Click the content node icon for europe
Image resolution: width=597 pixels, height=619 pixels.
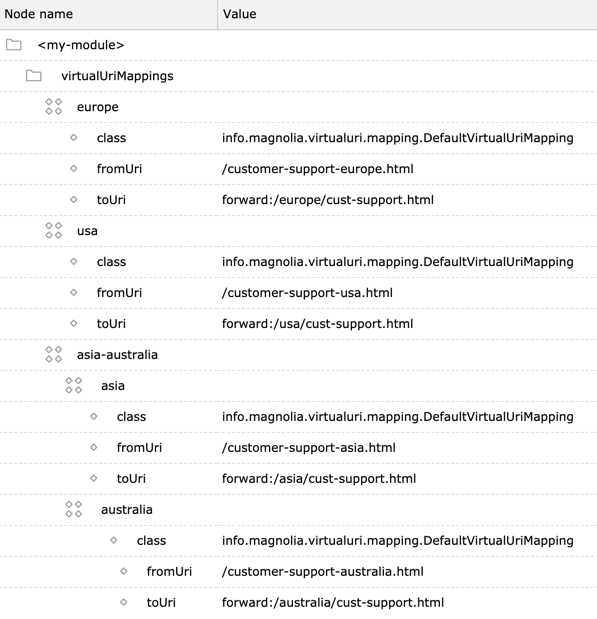point(54,107)
